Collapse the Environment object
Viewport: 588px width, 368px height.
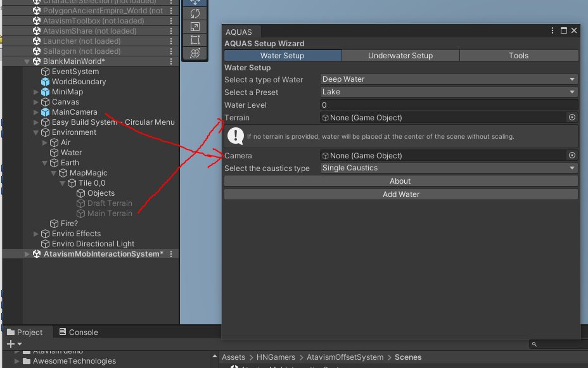pos(36,132)
